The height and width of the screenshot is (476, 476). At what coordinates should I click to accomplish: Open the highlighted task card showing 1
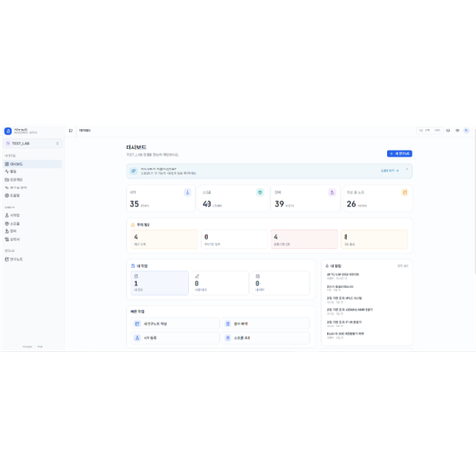[x=160, y=284]
